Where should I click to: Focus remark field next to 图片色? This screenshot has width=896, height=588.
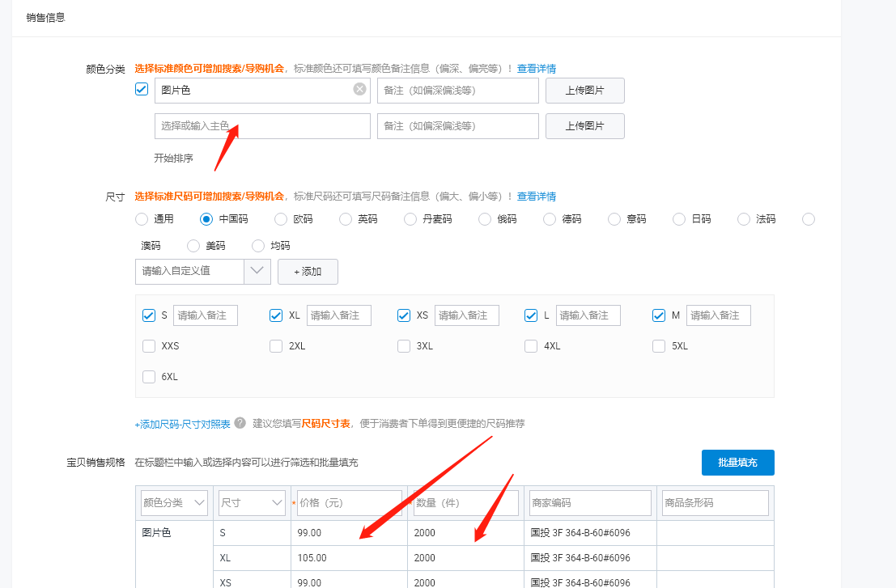458,91
